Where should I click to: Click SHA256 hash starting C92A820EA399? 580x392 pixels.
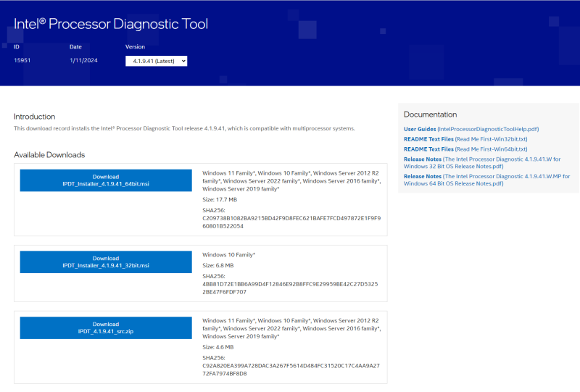pos(291,370)
